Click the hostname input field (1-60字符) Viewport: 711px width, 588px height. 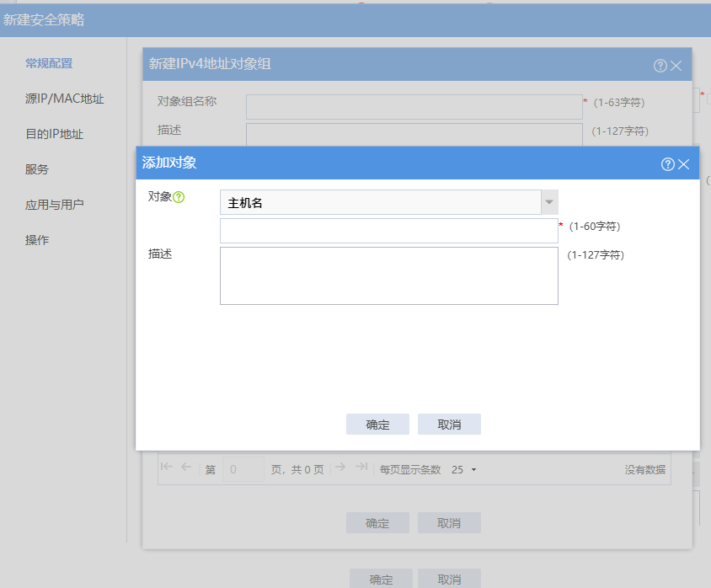(x=388, y=231)
